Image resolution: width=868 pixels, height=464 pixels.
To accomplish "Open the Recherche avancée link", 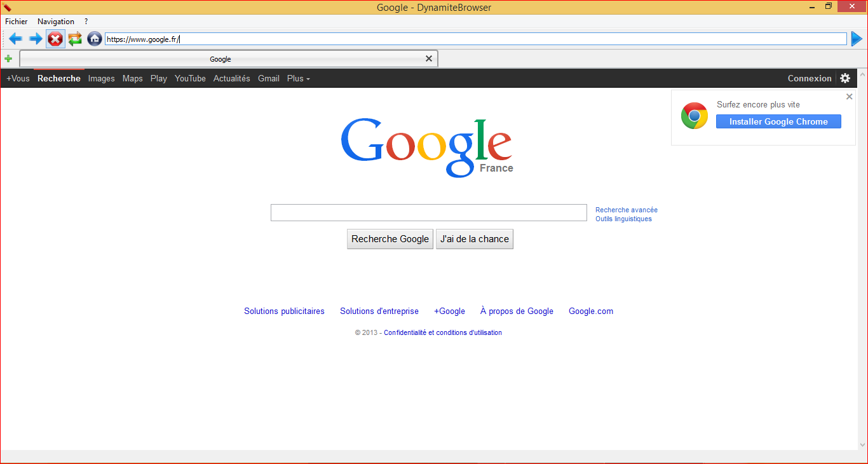I will tap(626, 210).
